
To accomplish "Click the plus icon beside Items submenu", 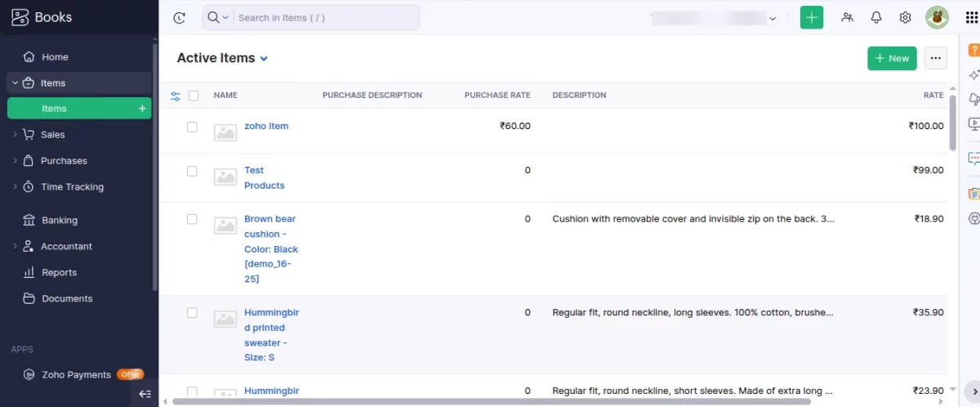I will (142, 109).
